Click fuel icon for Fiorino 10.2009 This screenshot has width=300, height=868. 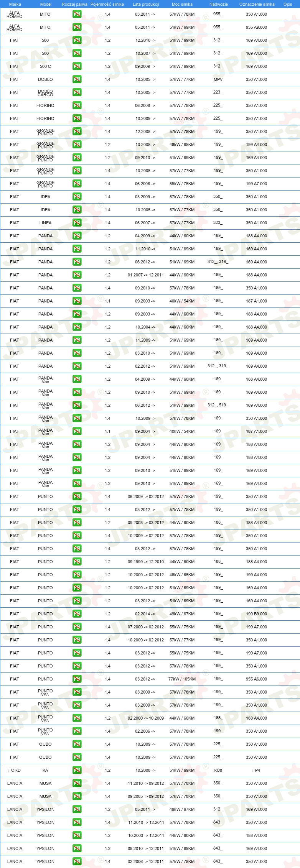(x=77, y=118)
